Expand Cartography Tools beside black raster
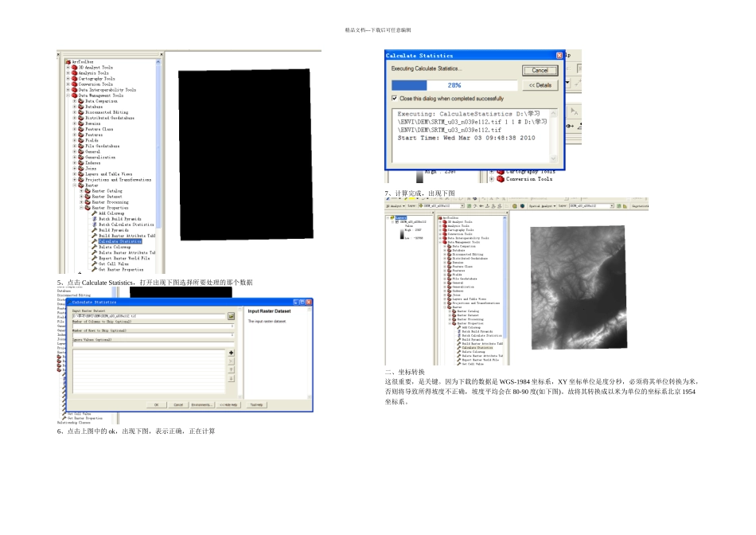The width and height of the screenshot is (756, 535). tap(68, 79)
